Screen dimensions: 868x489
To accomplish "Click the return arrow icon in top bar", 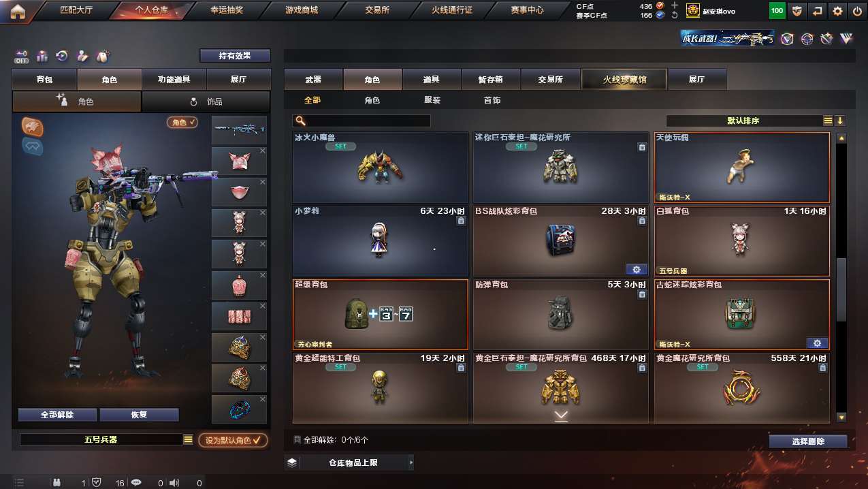I will (818, 11).
